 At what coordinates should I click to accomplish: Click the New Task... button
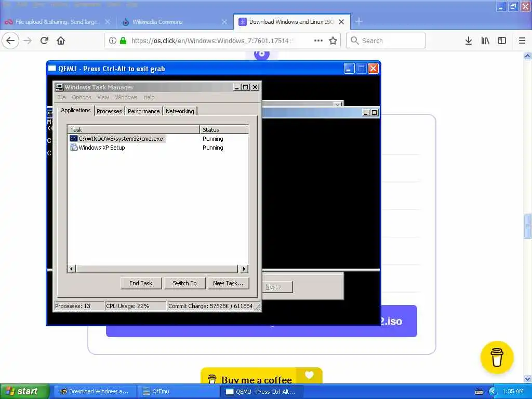coord(228,283)
